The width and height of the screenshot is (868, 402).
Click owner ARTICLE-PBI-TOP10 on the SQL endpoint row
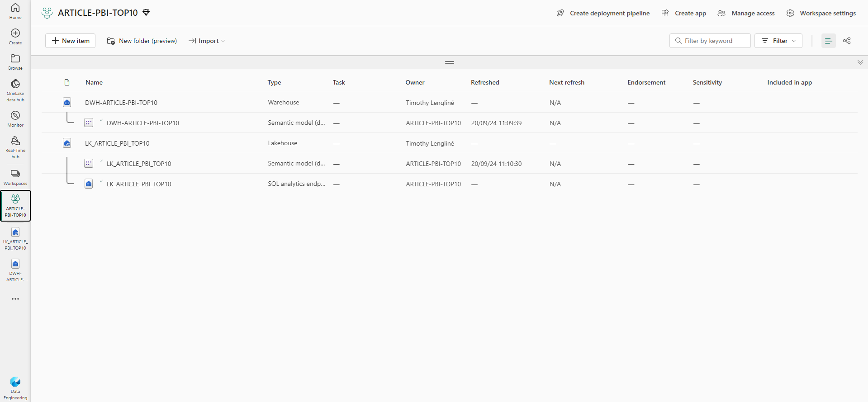pyautogui.click(x=433, y=184)
